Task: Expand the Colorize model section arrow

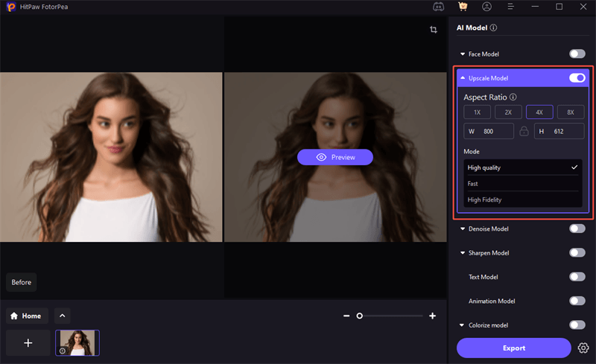Action: click(462, 325)
